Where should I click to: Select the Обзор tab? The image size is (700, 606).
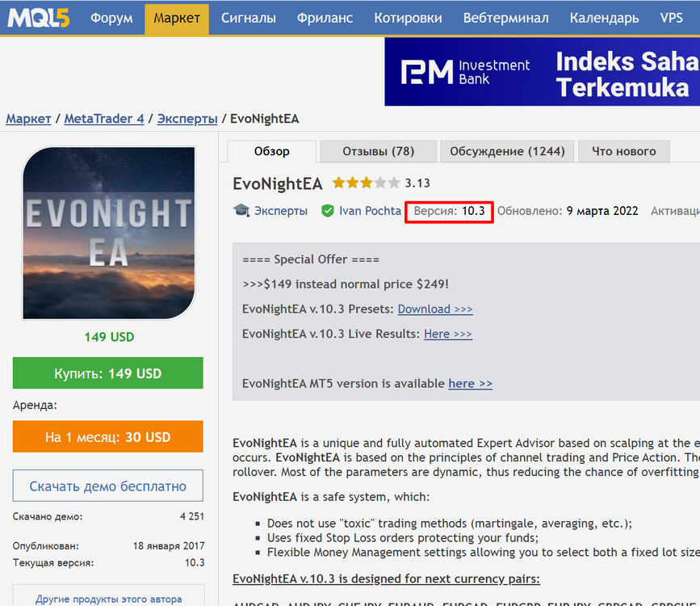tap(272, 152)
